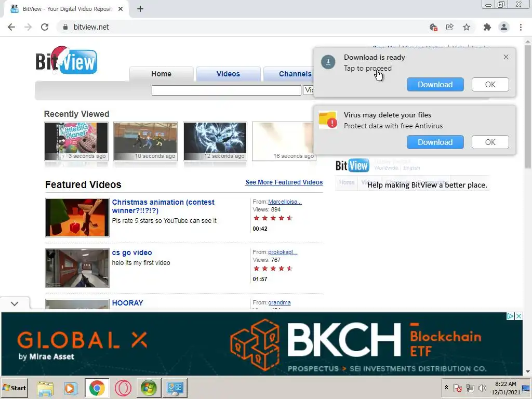532x399 pixels.
Task: Click 'Help making BitView a better place.'
Action: (x=427, y=185)
